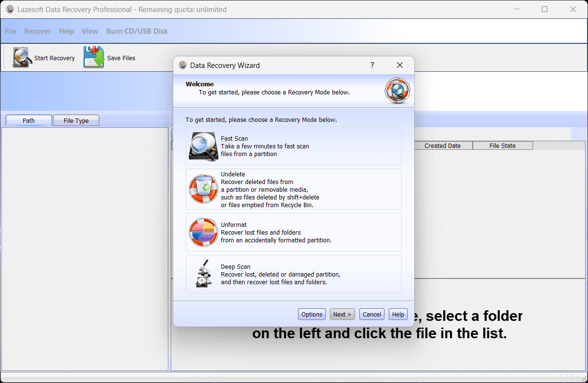
Task: Click the Next > button
Action: [342, 314]
